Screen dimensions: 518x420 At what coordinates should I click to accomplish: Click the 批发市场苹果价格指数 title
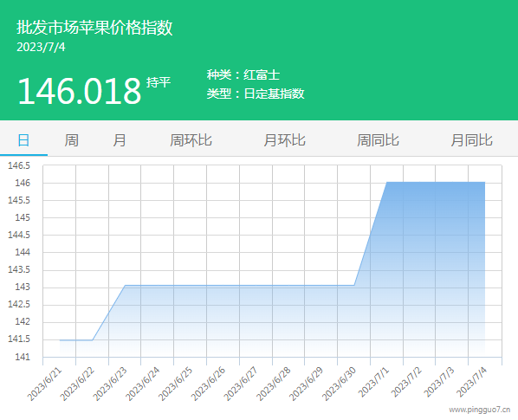point(94,28)
